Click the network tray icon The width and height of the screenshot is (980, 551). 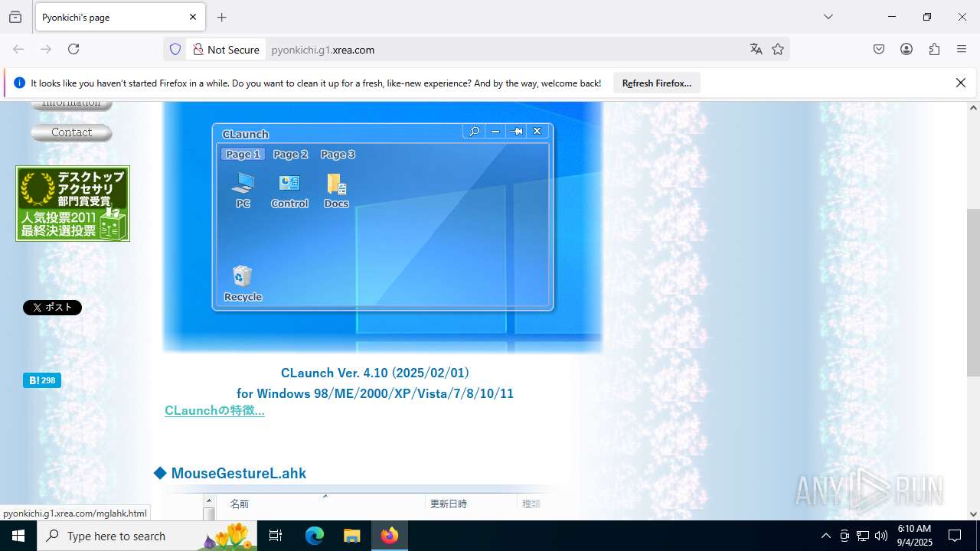[x=863, y=536]
